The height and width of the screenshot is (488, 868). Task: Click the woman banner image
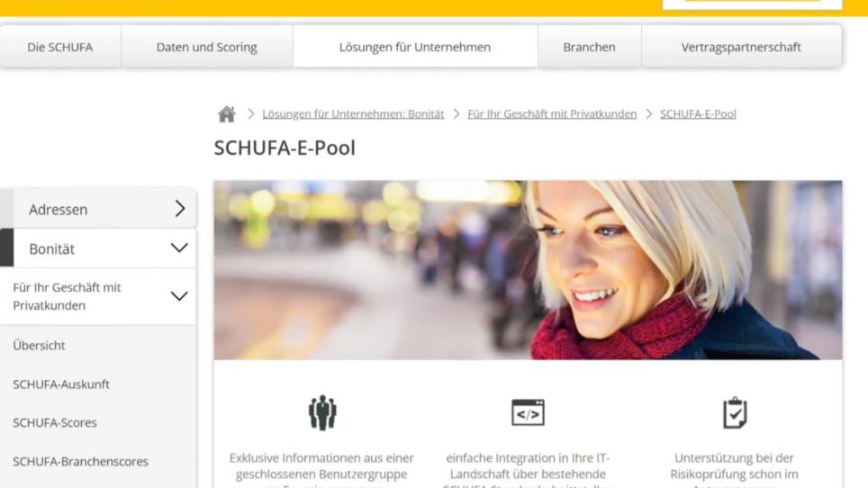(x=529, y=270)
